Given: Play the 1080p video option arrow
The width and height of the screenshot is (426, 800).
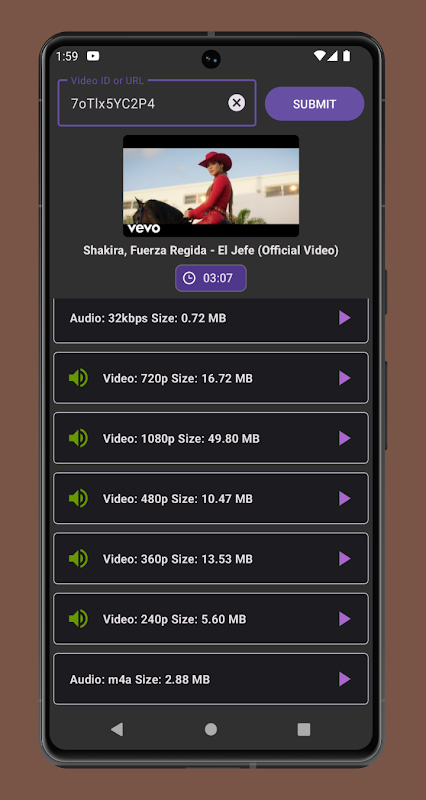Looking at the screenshot, I should coord(345,438).
